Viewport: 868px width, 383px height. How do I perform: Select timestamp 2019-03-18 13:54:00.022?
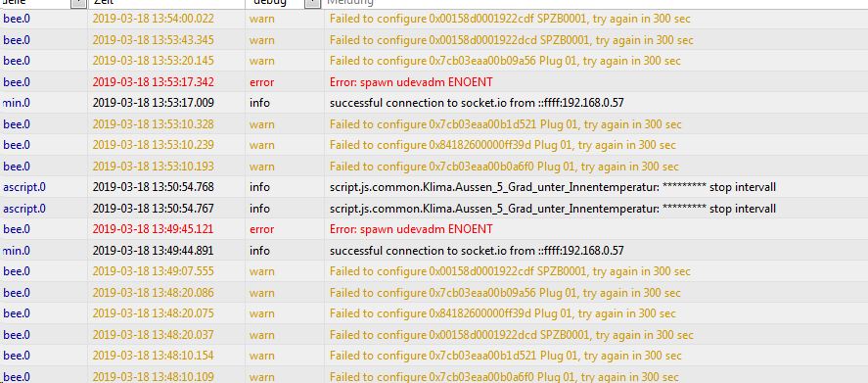153,19
